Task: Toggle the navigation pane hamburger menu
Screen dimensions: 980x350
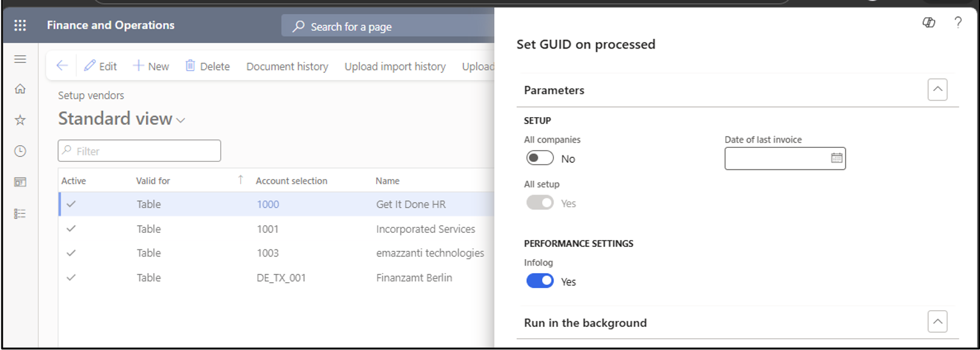Action: pyautogui.click(x=20, y=59)
